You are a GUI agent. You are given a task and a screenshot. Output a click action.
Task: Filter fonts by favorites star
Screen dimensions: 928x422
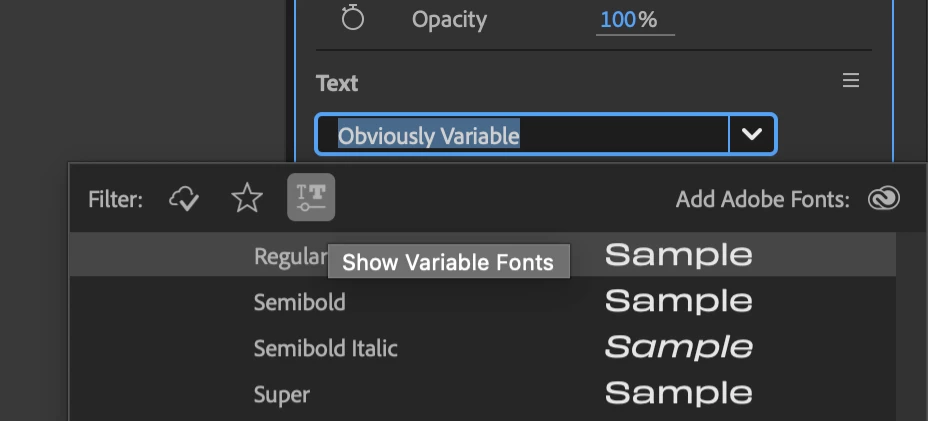(x=247, y=198)
